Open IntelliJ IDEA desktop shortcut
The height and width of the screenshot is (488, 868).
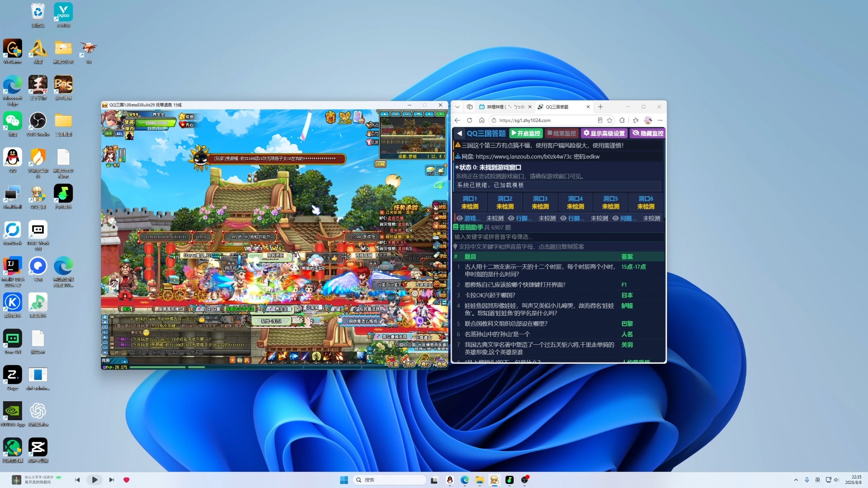(x=13, y=272)
